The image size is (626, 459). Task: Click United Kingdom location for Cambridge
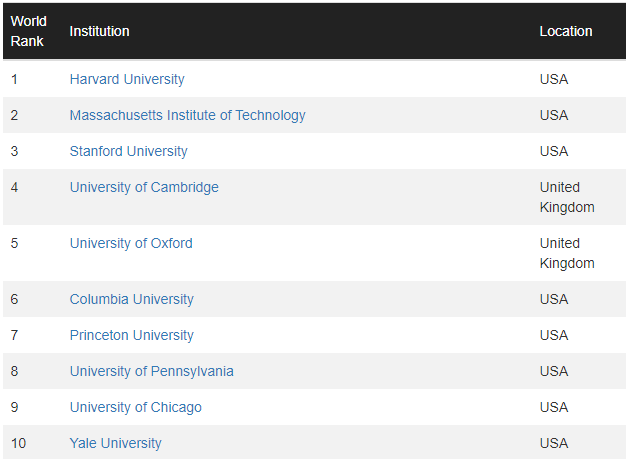coord(567,197)
